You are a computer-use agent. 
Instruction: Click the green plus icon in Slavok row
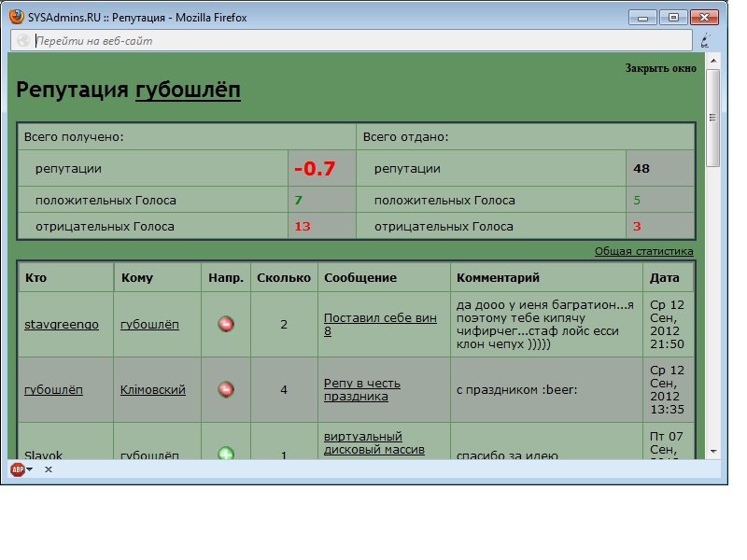[x=226, y=453]
